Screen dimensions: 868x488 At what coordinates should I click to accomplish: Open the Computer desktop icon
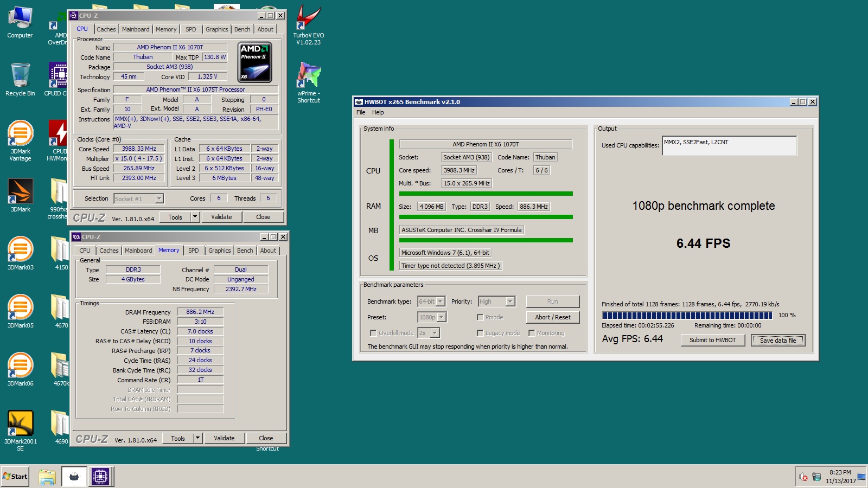(x=20, y=23)
